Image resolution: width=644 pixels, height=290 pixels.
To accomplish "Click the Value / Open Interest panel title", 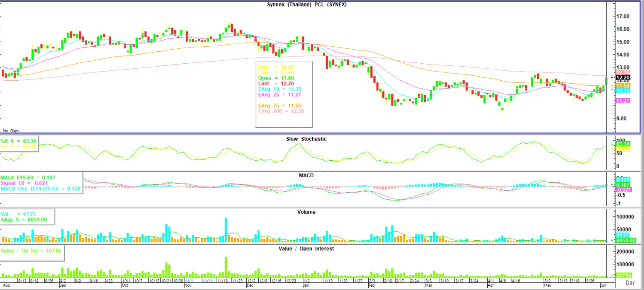I will pos(306,249).
